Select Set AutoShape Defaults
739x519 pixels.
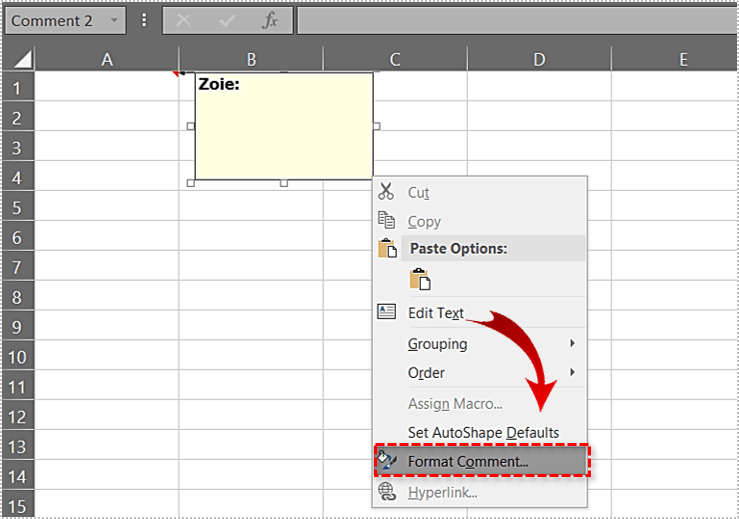(483, 432)
